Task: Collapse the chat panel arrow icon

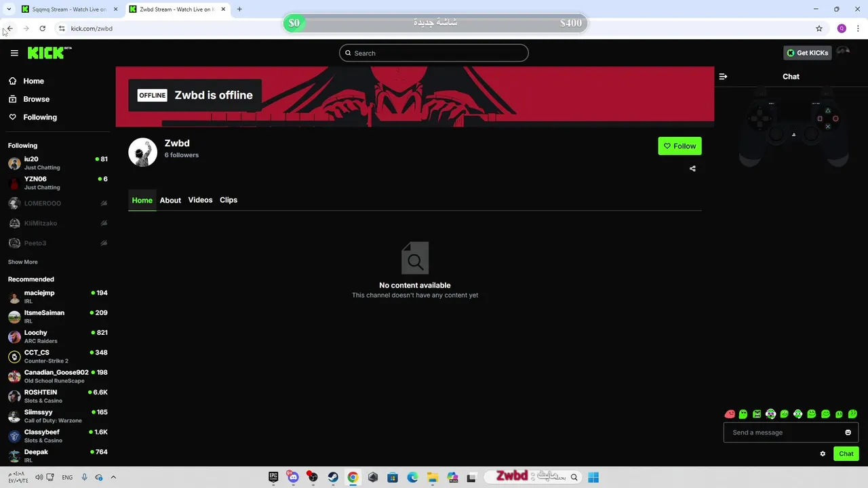Action: coord(723,77)
